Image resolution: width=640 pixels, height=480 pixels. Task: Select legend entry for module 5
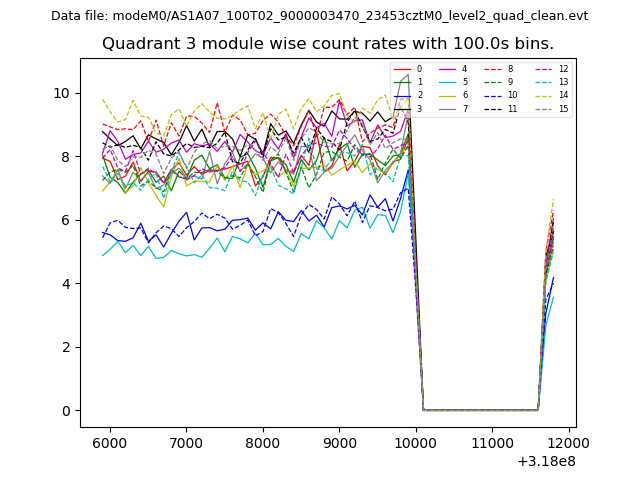(464, 82)
